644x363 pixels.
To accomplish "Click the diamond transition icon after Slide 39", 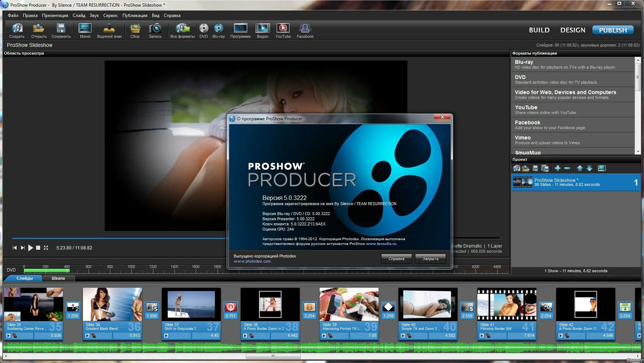I will tap(388, 307).
